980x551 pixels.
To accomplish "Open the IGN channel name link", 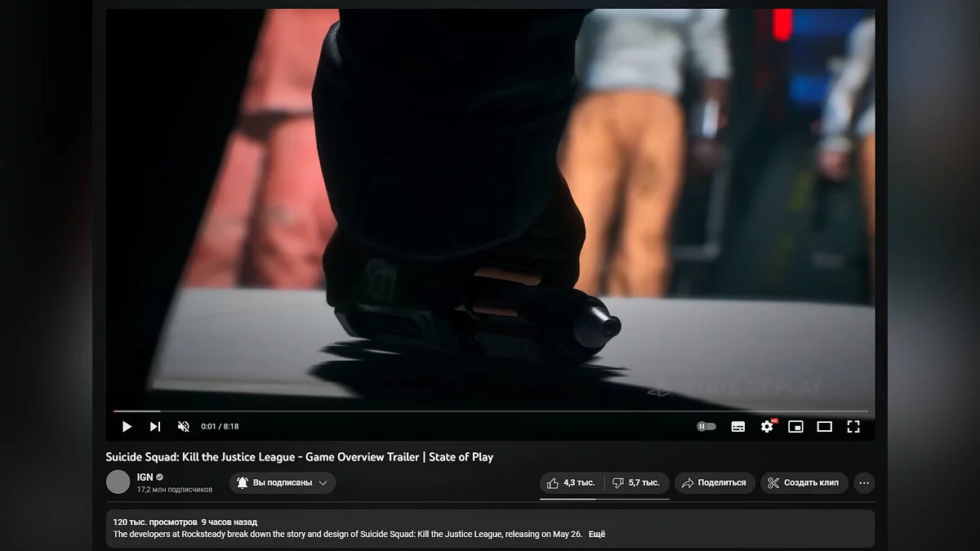I will click(x=145, y=477).
